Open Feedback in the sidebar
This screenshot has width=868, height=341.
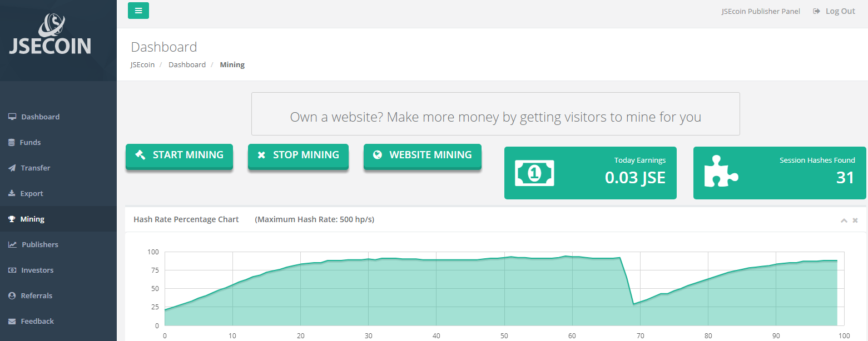[x=58, y=321]
